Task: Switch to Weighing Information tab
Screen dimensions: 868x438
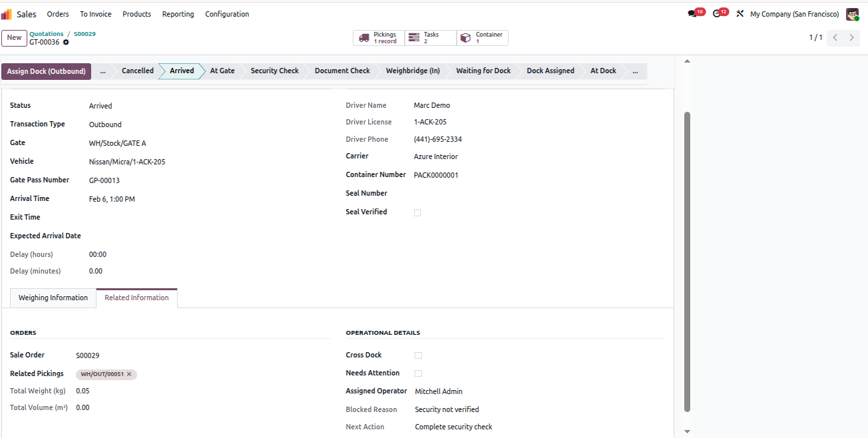Action: 53,298
